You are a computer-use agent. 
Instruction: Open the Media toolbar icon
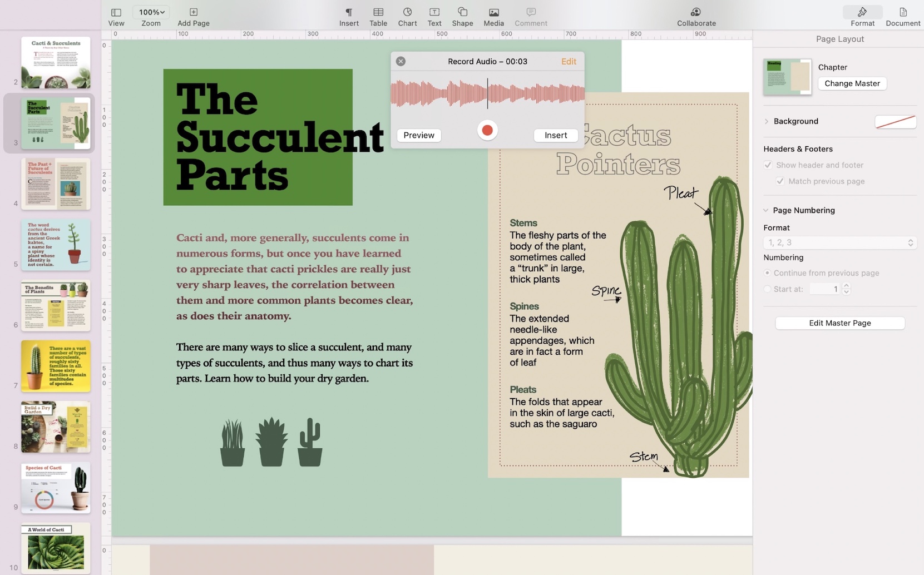493,12
